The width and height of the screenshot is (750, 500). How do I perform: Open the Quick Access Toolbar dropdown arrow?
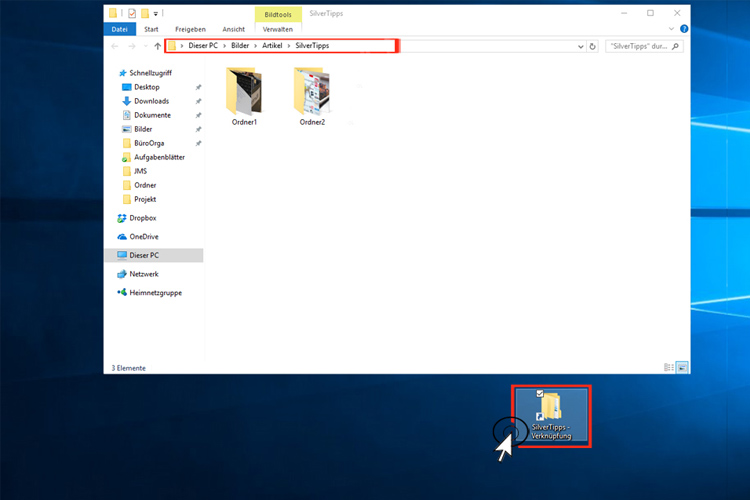tap(156, 14)
